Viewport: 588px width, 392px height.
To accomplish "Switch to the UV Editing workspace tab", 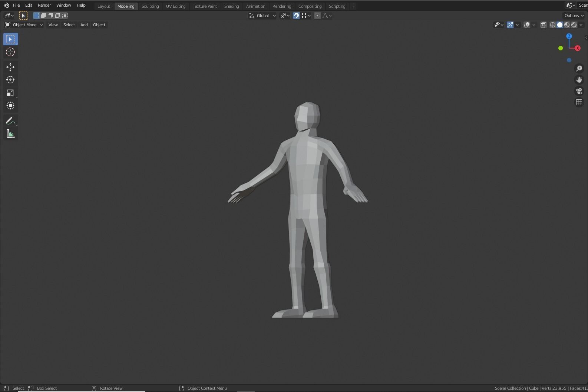I will (x=176, y=6).
